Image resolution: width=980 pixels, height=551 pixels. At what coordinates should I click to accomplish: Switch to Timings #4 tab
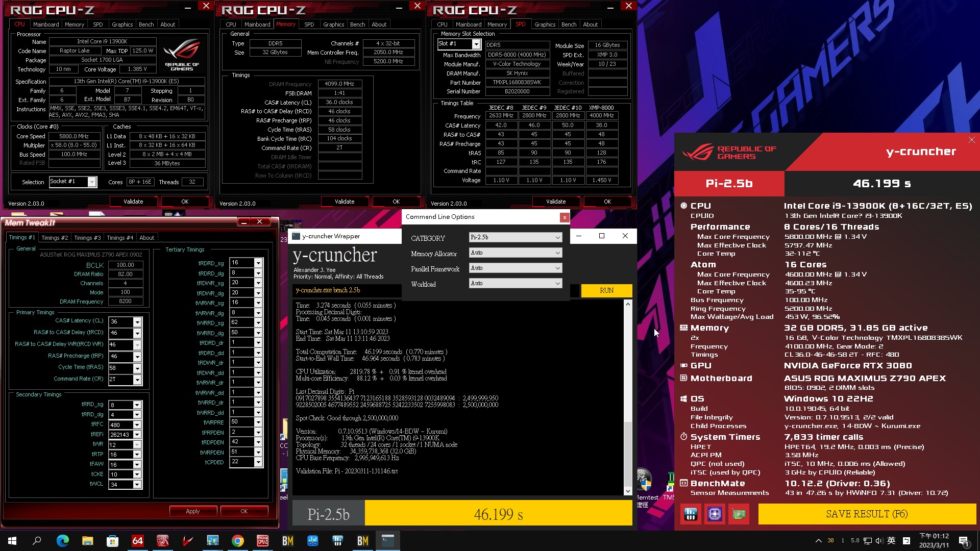coord(120,238)
